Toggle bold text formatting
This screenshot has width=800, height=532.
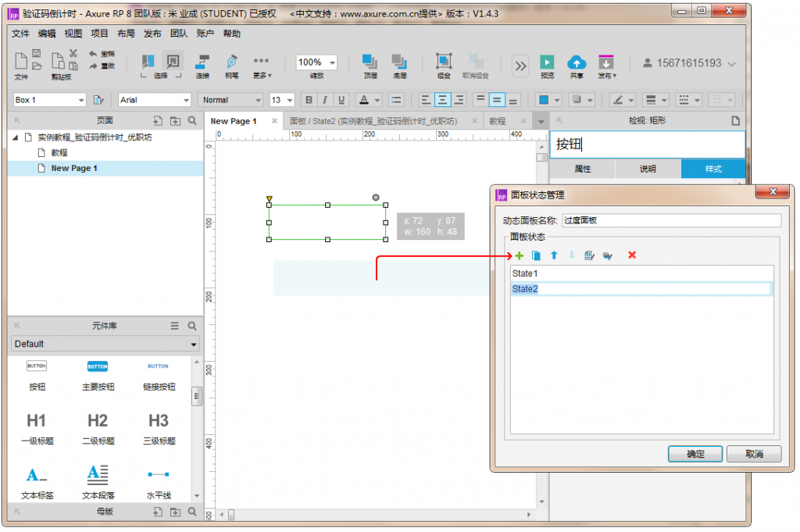point(309,100)
